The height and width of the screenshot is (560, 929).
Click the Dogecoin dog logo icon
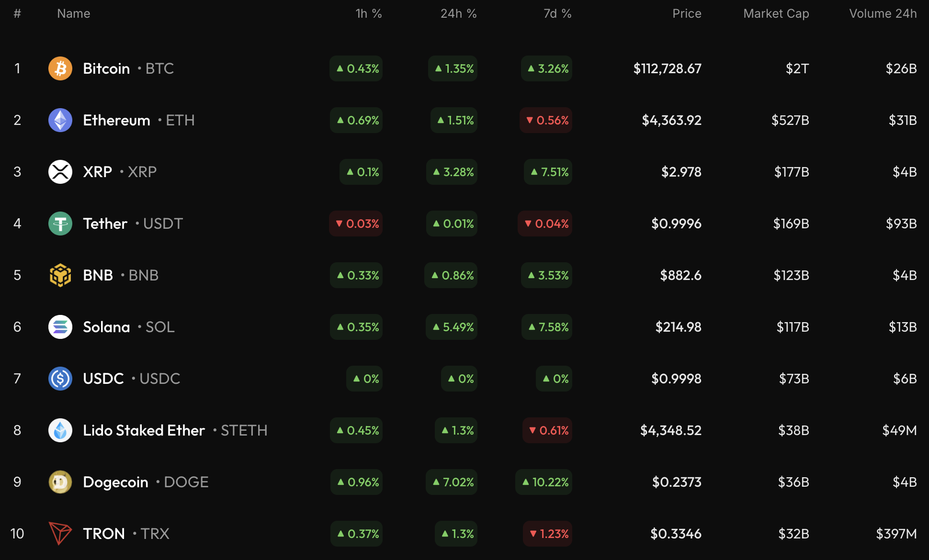tap(60, 482)
